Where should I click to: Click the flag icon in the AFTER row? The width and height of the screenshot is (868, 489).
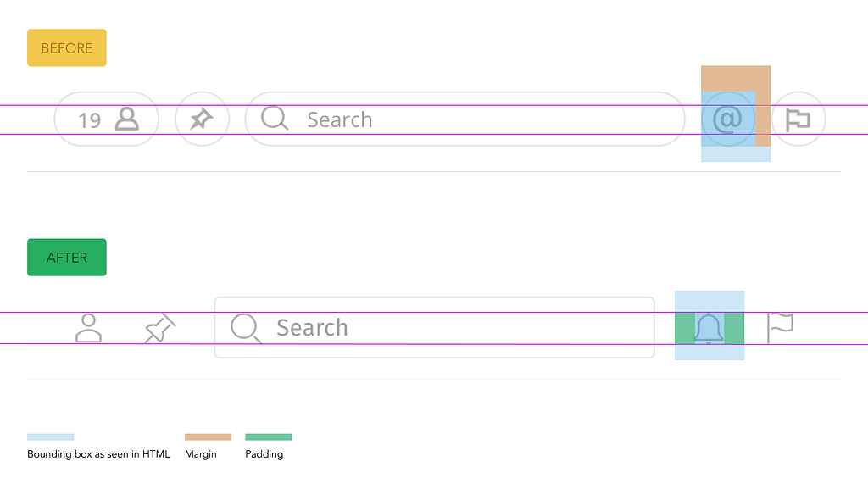(x=780, y=327)
